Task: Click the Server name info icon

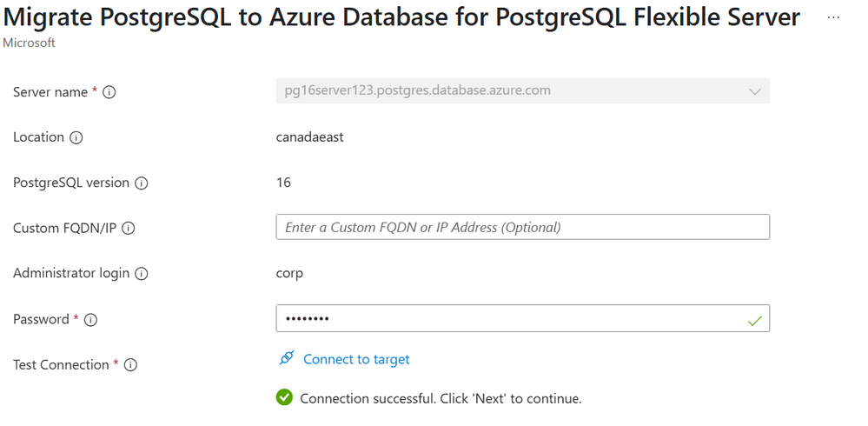Action: 109,92
